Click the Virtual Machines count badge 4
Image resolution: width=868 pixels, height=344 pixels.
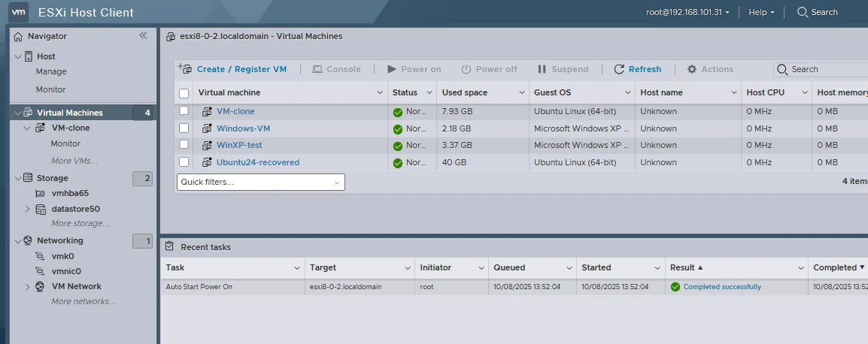(143, 113)
